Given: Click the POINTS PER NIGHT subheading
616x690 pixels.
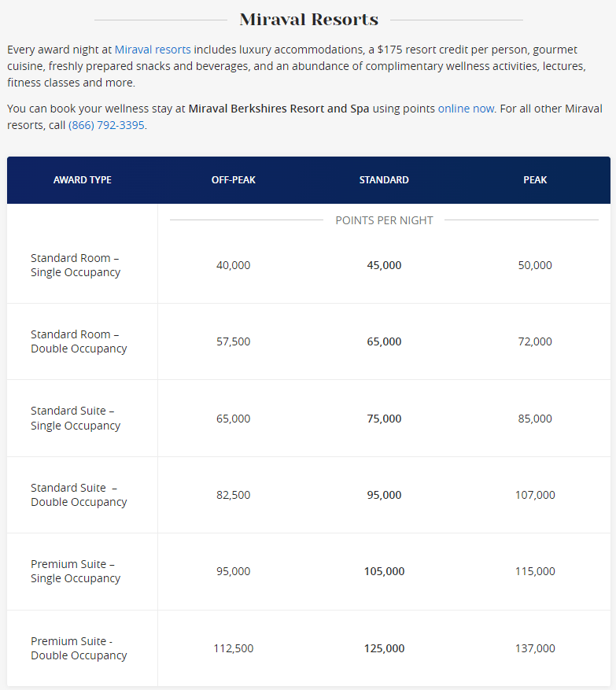Looking at the screenshot, I should tap(384, 220).
